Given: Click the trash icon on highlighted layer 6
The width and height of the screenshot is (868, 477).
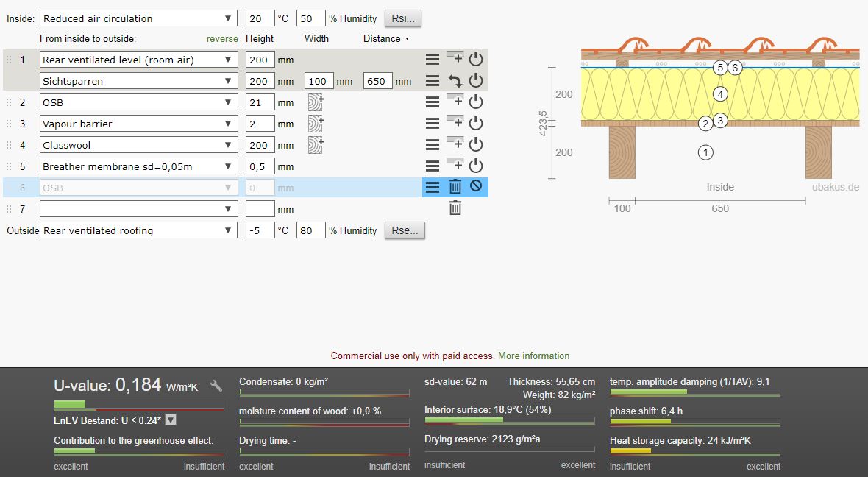Looking at the screenshot, I should click(455, 188).
